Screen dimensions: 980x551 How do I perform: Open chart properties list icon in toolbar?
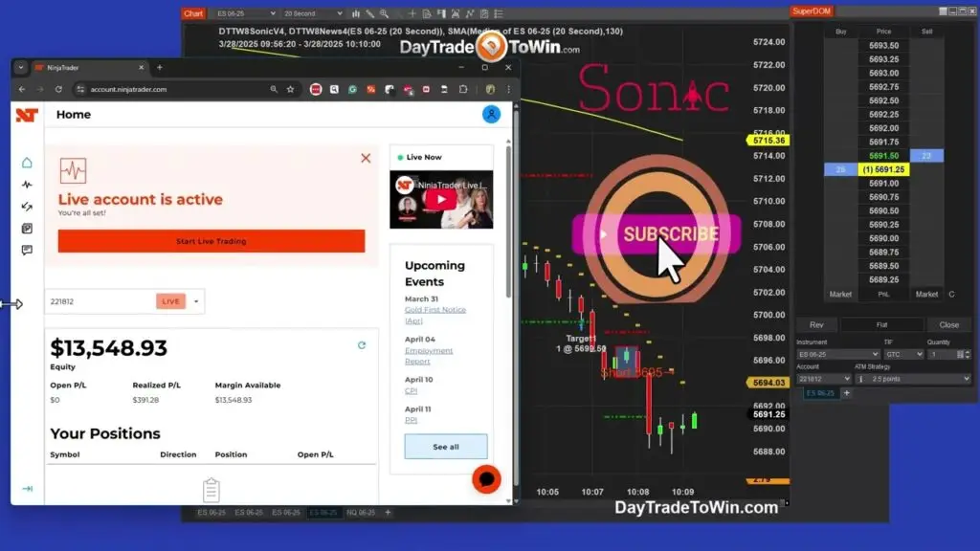click(x=499, y=13)
